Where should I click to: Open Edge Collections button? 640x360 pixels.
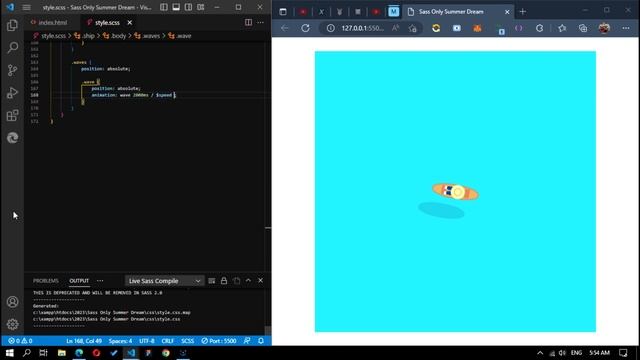[x=583, y=28]
